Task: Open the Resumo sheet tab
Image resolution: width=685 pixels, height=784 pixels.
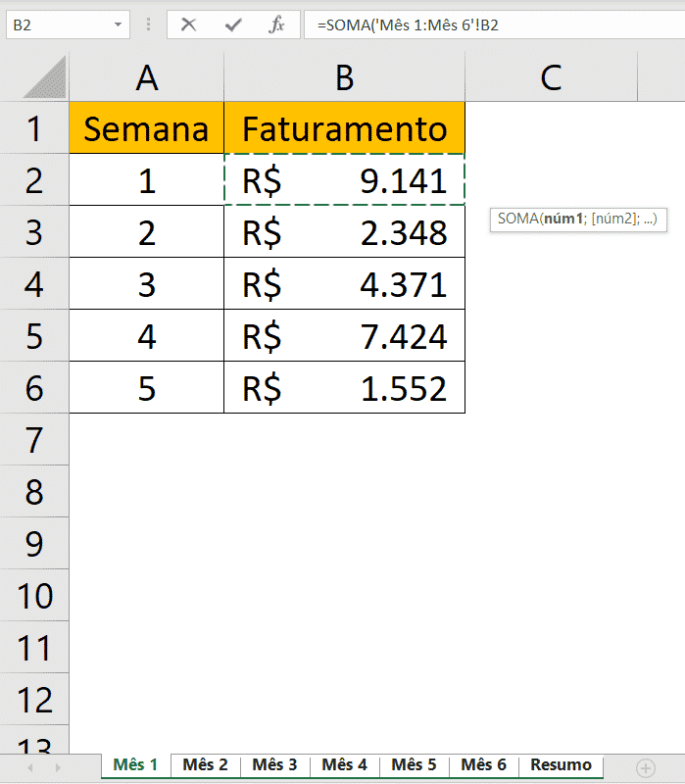Action: [x=561, y=765]
